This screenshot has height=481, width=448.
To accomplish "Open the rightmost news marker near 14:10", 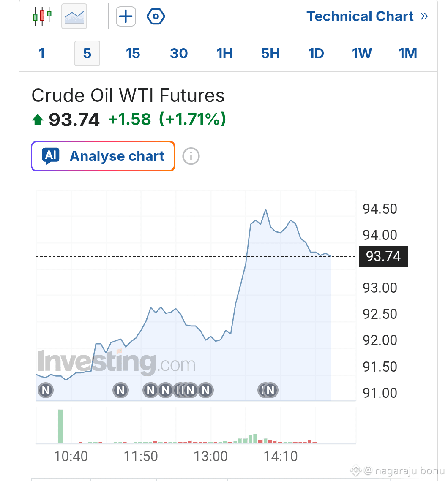I will point(270,391).
